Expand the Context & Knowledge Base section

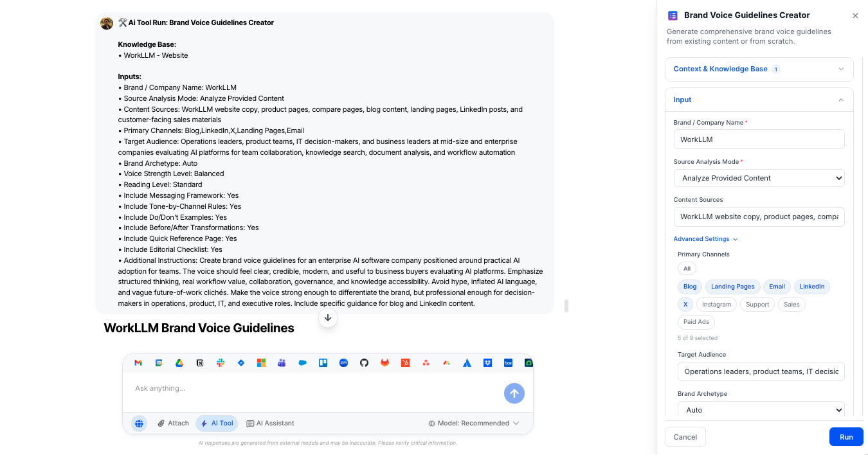pos(759,69)
